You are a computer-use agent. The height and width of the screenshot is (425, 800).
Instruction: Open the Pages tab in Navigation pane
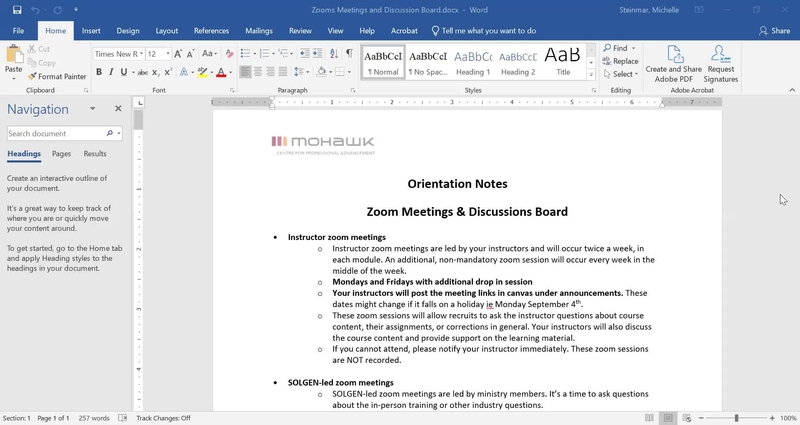tap(61, 154)
